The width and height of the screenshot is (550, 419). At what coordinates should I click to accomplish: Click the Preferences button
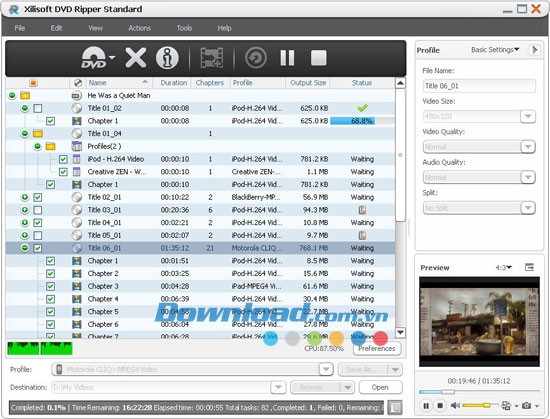(x=377, y=349)
